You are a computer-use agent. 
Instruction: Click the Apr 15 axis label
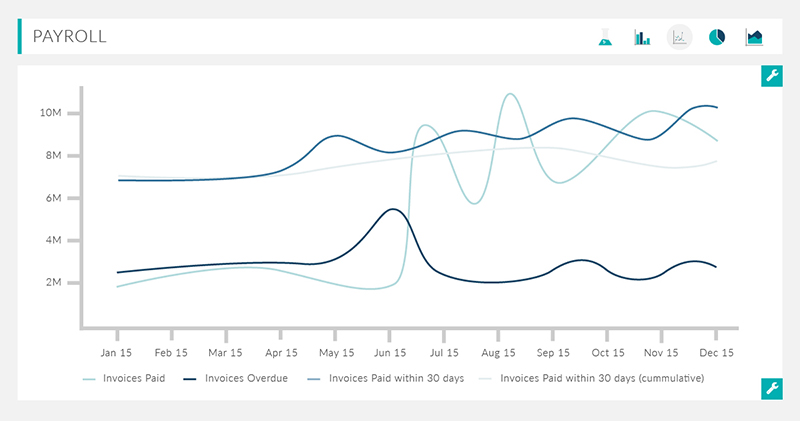[281, 353]
